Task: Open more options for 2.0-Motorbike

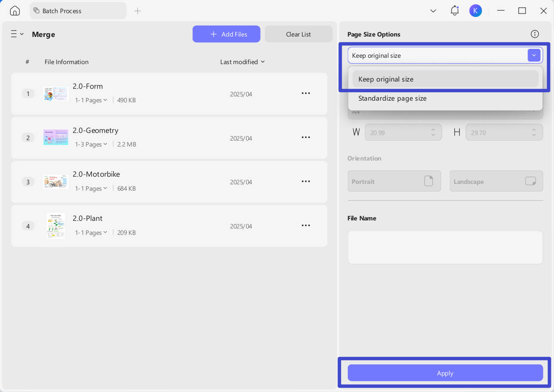Action: click(306, 181)
